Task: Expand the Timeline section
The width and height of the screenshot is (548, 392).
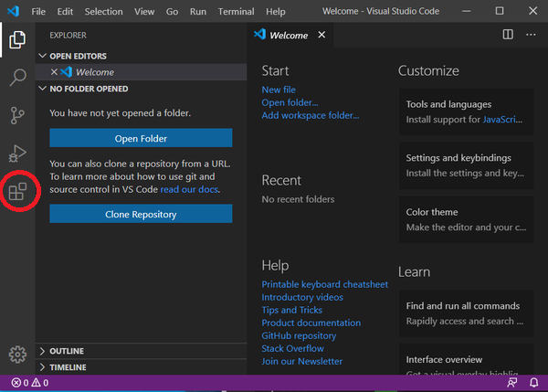Action: [x=68, y=367]
